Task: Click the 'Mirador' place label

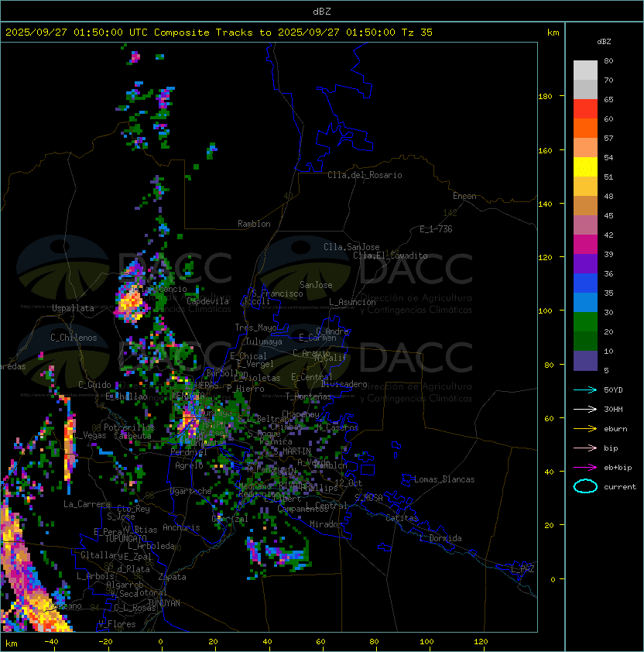Action: tap(326, 524)
